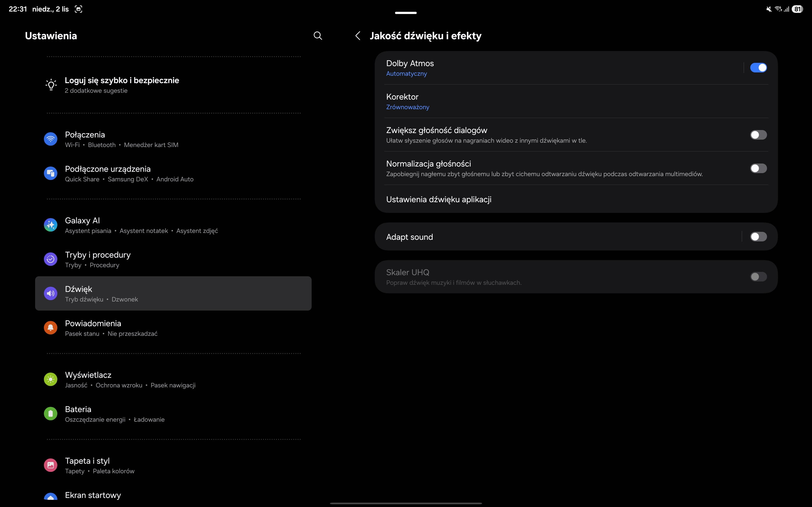Enable Normalizacja głośności switch

pyautogui.click(x=758, y=168)
